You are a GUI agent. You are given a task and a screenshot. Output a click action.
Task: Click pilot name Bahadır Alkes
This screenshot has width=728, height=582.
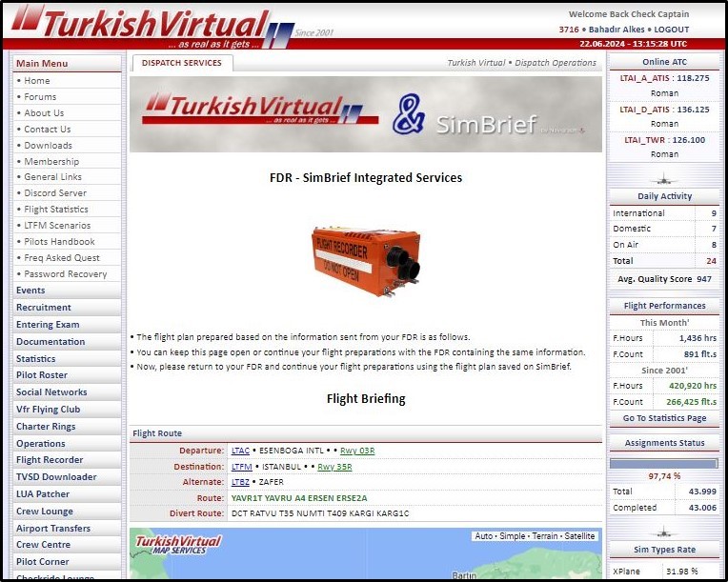617,30
